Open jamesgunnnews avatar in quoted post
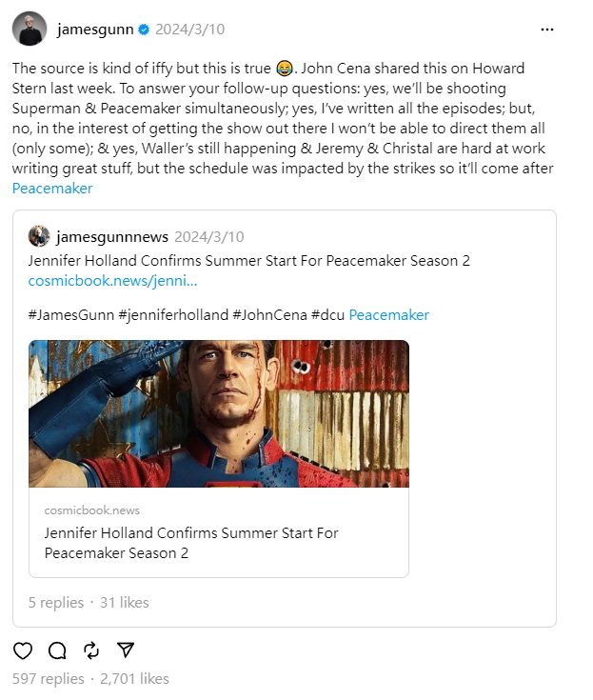Image resolution: width=593 pixels, height=700 pixels. coord(39,236)
